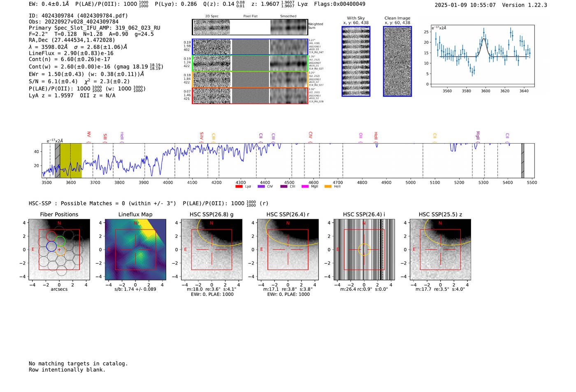Click the NV line marker label
Image resolution: width=576 pixels, height=392 pixels.
[x=89, y=135]
